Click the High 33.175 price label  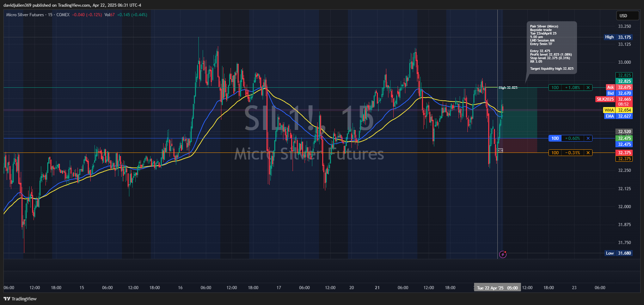click(x=618, y=37)
